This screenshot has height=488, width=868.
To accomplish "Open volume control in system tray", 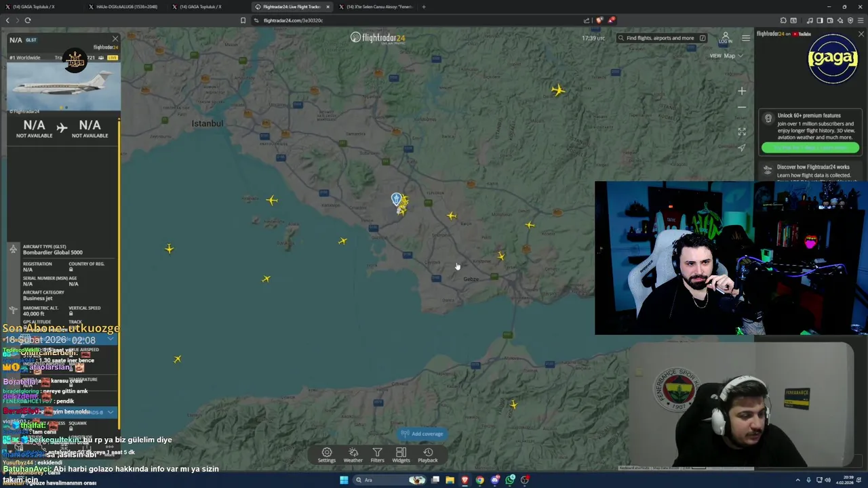I will coord(829,480).
